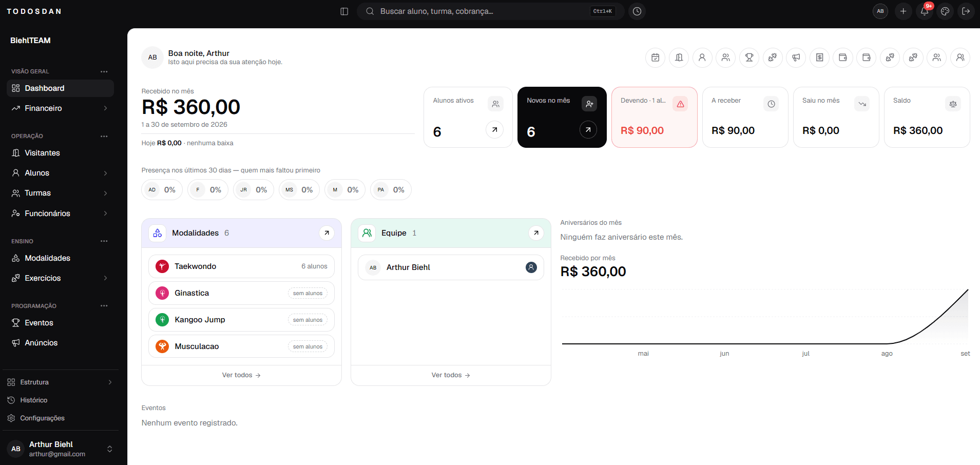Open the Musculacao modality row
Image resolution: width=980 pixels, height=465 pixels.
(241, 346)
